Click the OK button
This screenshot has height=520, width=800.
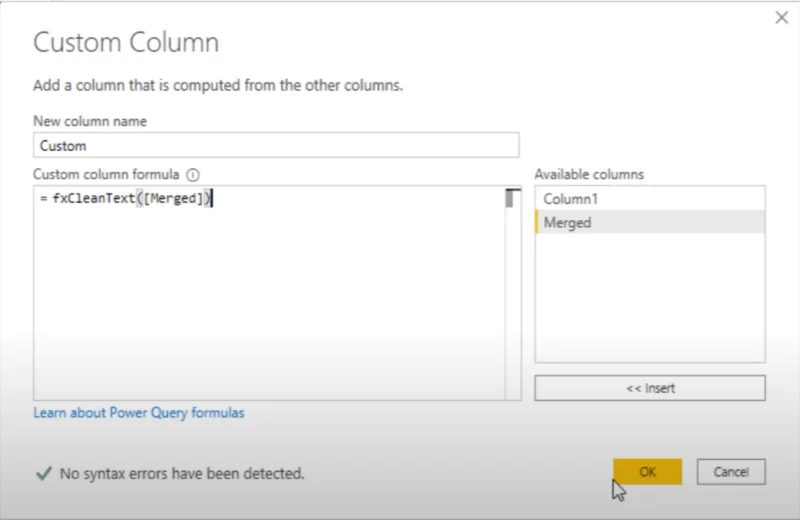click(647, 472)
